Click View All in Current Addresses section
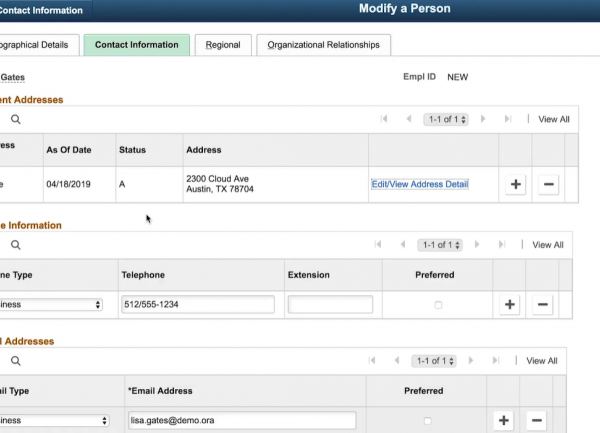Screen dimensions: 600x433 tap(554, 119)
